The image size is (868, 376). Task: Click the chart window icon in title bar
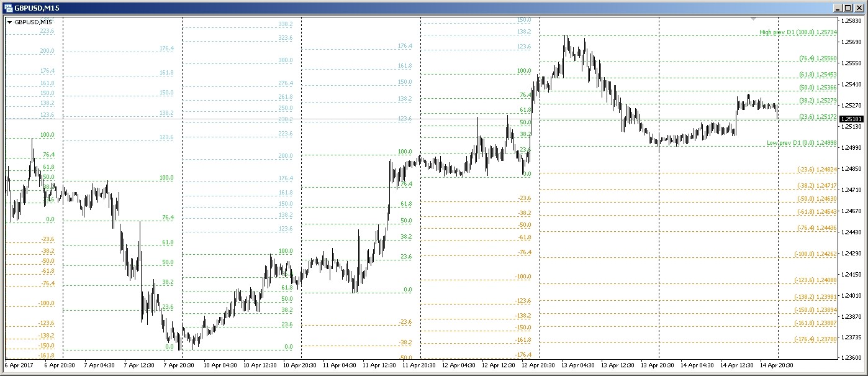(x=8, y=8)
